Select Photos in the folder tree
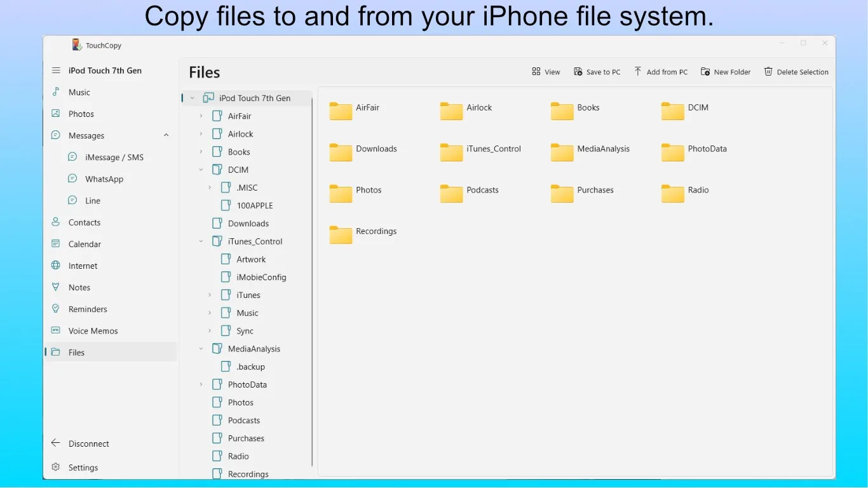Screen dimensions: 868x488 tap(240, 402)
